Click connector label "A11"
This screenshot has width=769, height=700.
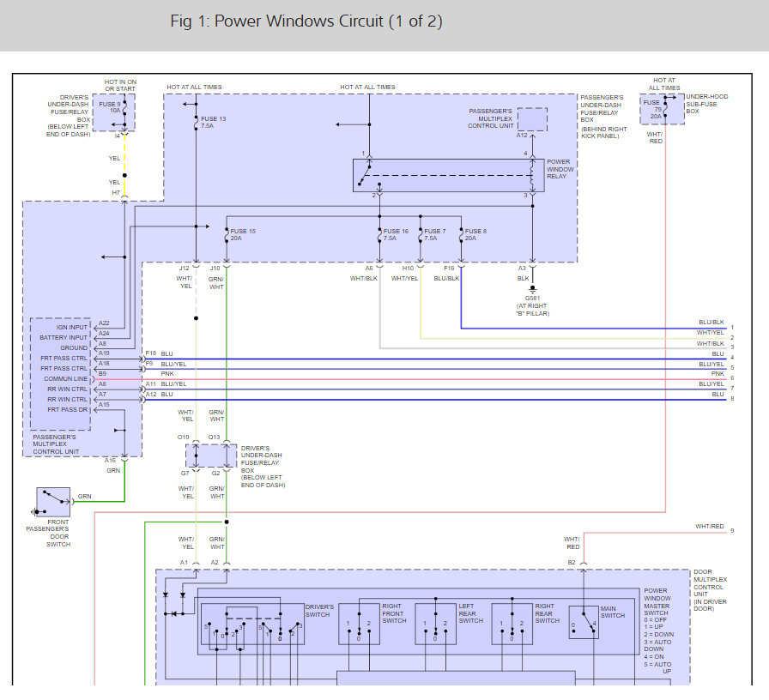tap(150, 383)
